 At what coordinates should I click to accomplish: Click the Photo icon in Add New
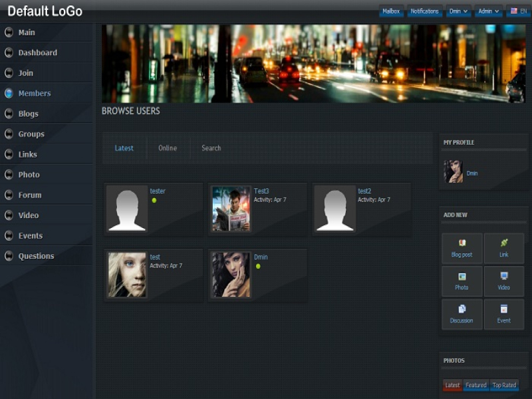click(462, 277)
